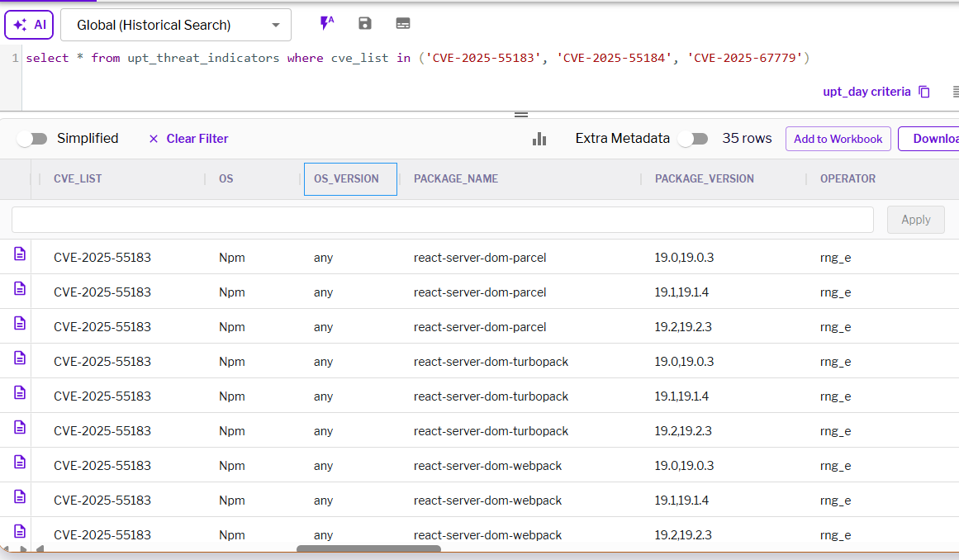Turn on the Extra Metadata toggle
The width and height of the screenshot is (959, 560).
point(693,139)
